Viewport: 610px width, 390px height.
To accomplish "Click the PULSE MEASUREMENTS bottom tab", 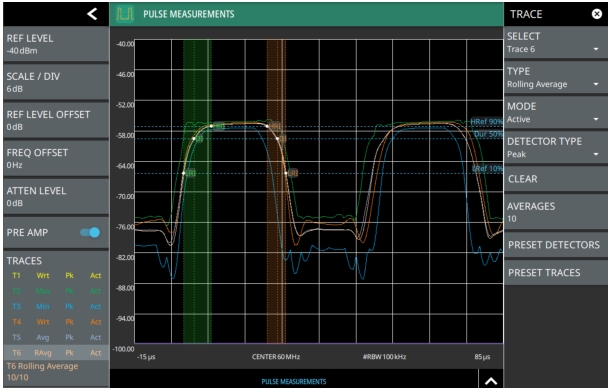I will click(x=294, y=381).
